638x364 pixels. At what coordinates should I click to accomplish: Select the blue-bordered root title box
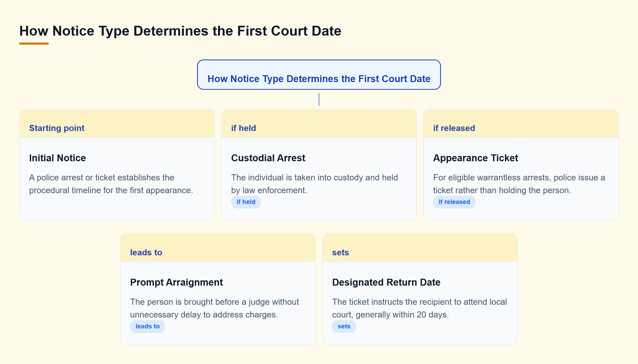tap(319, 75)
